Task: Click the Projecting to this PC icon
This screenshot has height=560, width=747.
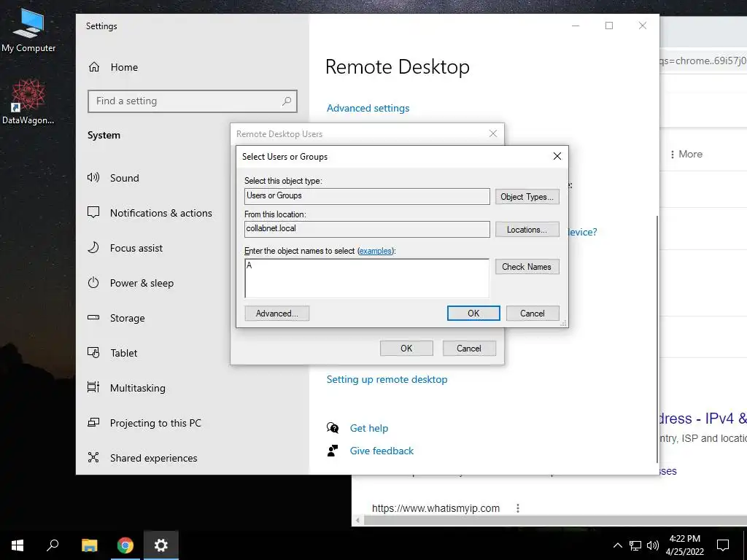Action: (93, 422)
